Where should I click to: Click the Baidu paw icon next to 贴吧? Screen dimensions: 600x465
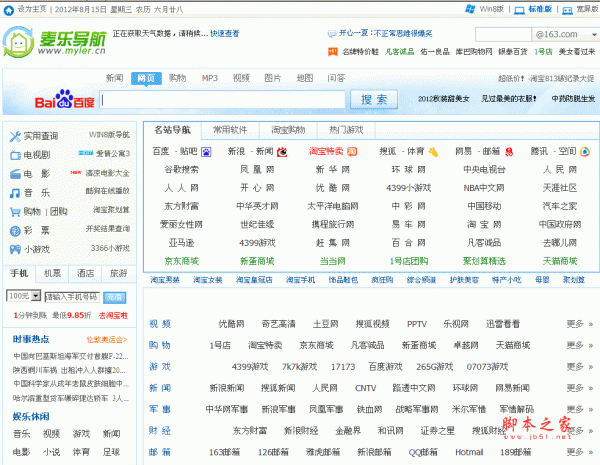coord(206,152)
